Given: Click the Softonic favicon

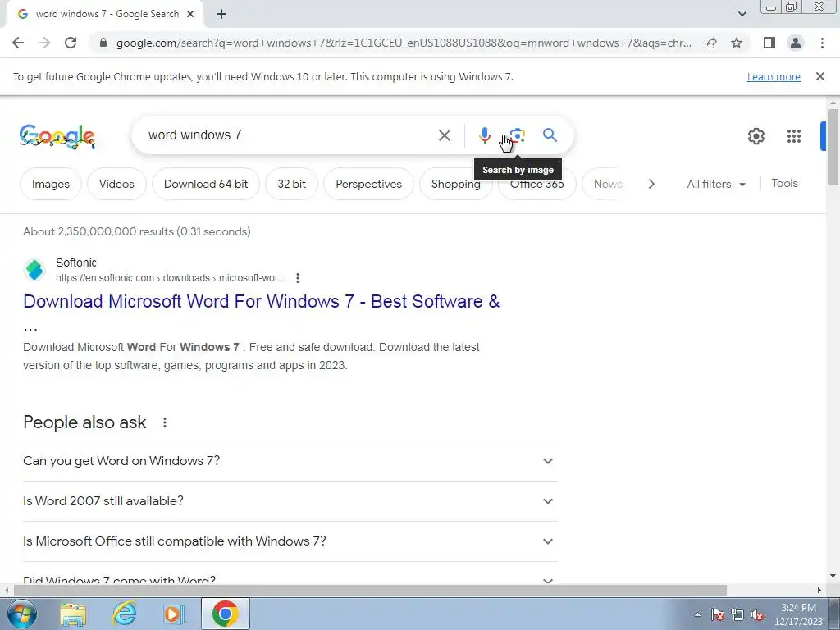Looking at the screenshot, I should coord(34,269).
